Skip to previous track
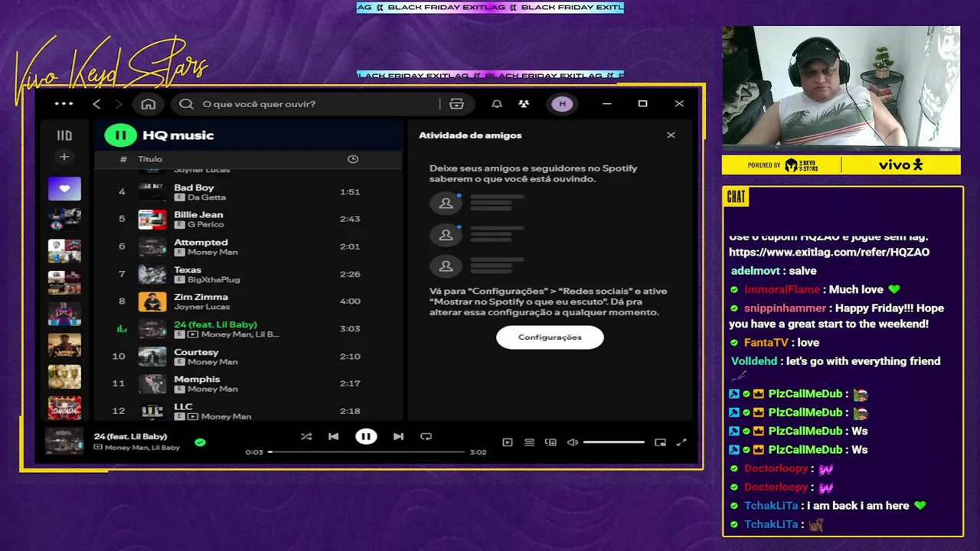Screen dimensions: 980x551 coord(334,437)
